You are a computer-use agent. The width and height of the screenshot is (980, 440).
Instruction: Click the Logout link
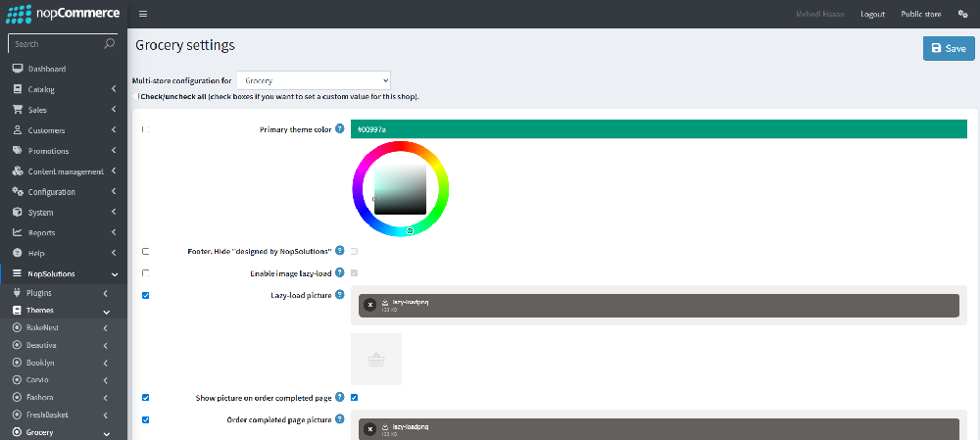[x=872, y=14]
